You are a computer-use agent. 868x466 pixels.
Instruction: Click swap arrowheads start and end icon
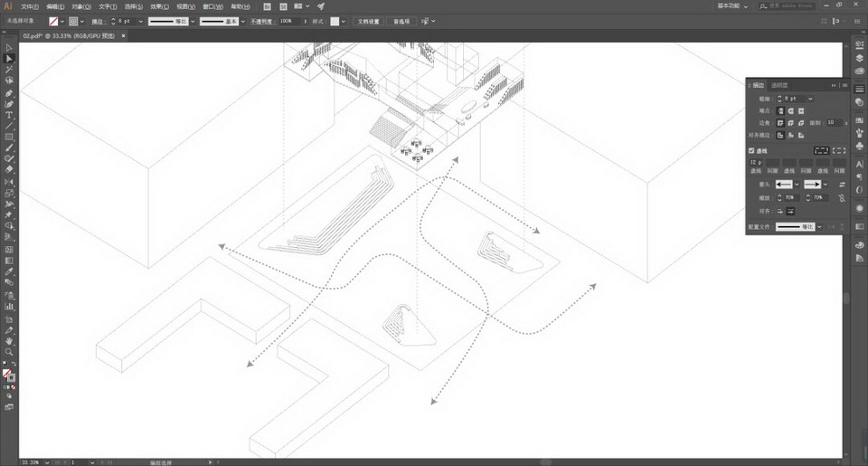842,185
